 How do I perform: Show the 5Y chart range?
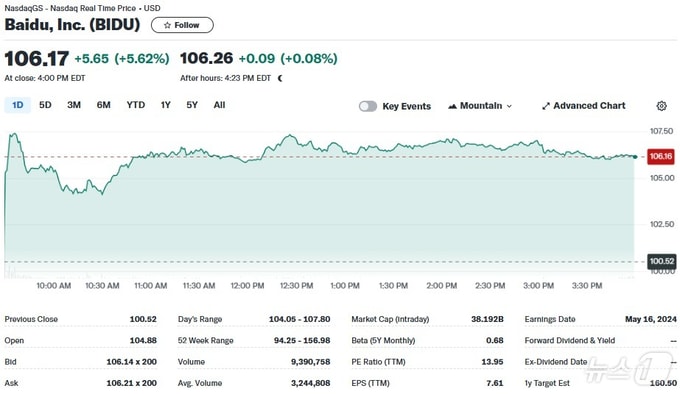pyautogui.click(x=192, y=105)
